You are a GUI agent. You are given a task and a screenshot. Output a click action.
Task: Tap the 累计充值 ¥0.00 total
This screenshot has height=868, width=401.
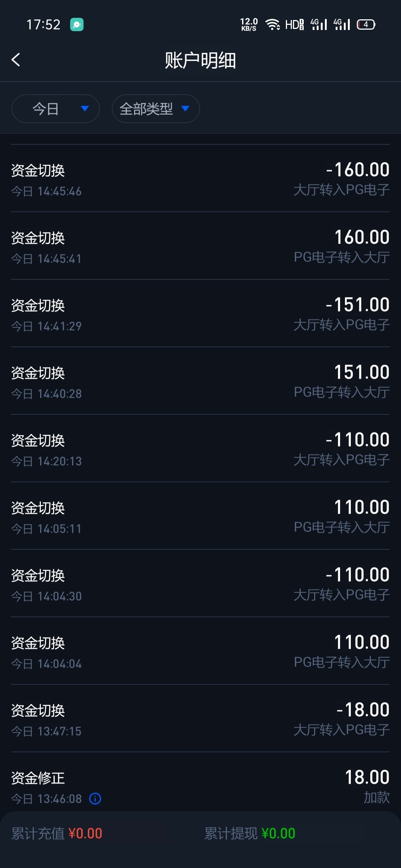click(x=57, y=834)
